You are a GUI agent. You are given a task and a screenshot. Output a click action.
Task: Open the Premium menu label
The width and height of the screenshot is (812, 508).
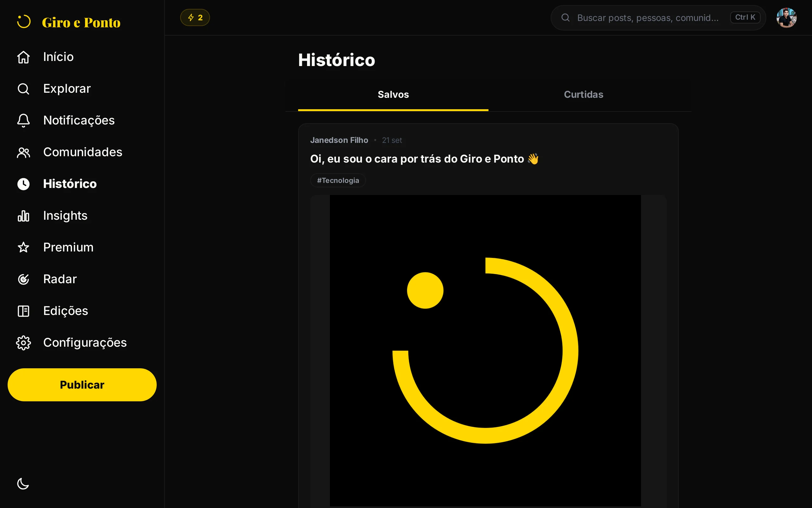click(x=68, y=247)
